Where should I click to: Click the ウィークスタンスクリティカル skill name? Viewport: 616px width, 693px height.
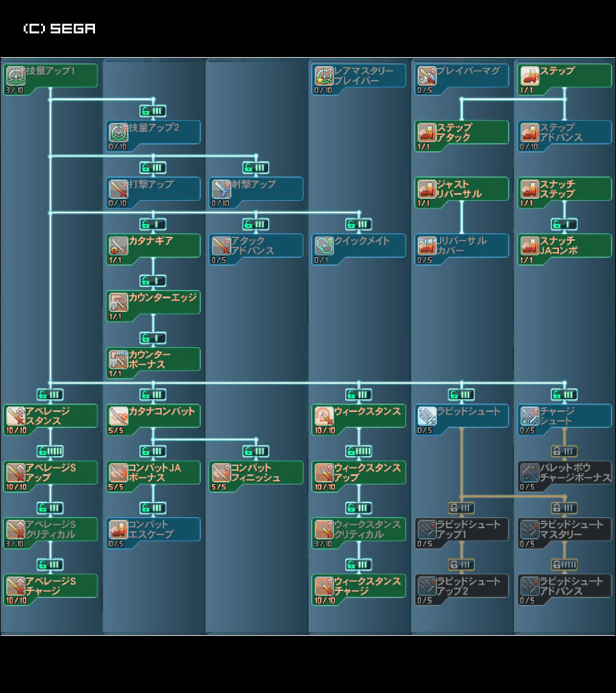(368, 529)
